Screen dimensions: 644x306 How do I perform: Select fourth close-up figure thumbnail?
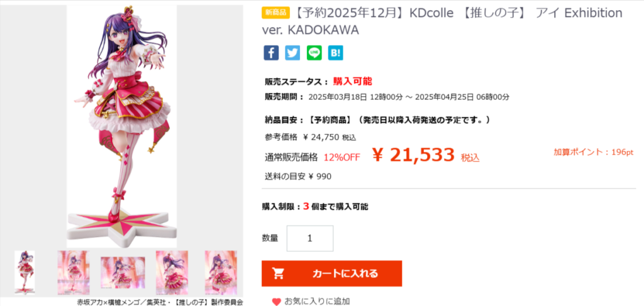point(172,272)
